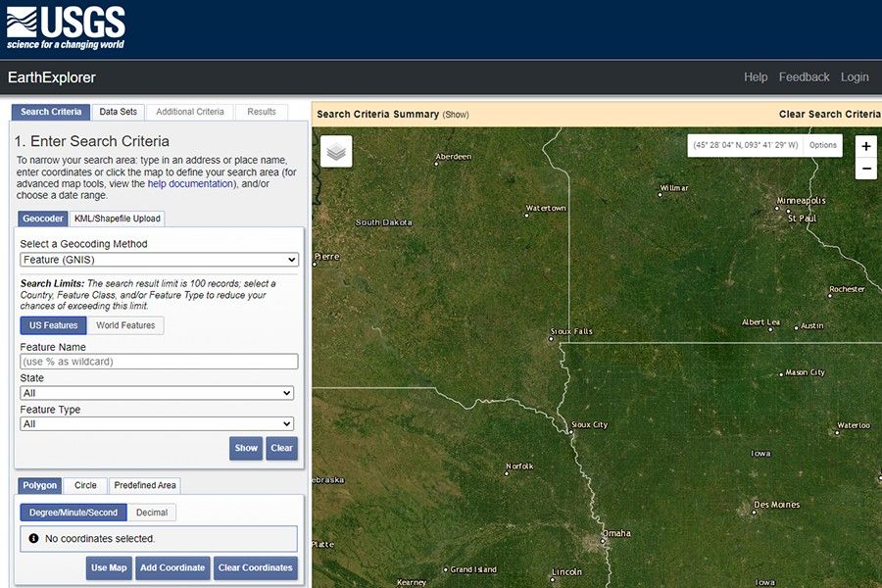Open the KML/Shapefile Upload tab
882x588 pixels.
(118, 219)
